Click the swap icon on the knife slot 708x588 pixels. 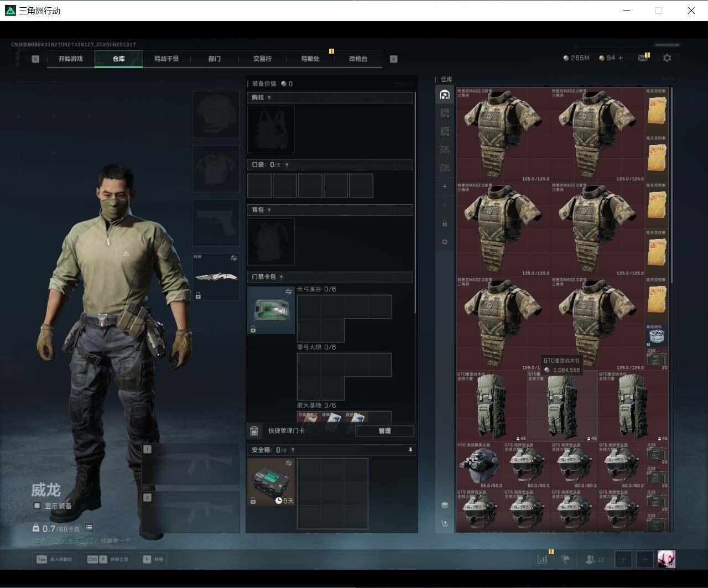click(x=233, y=258)
